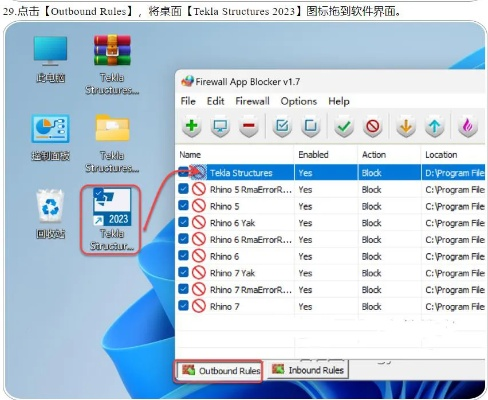
Task: Click the orange down arrow Import icon
Action: (406, 127)
